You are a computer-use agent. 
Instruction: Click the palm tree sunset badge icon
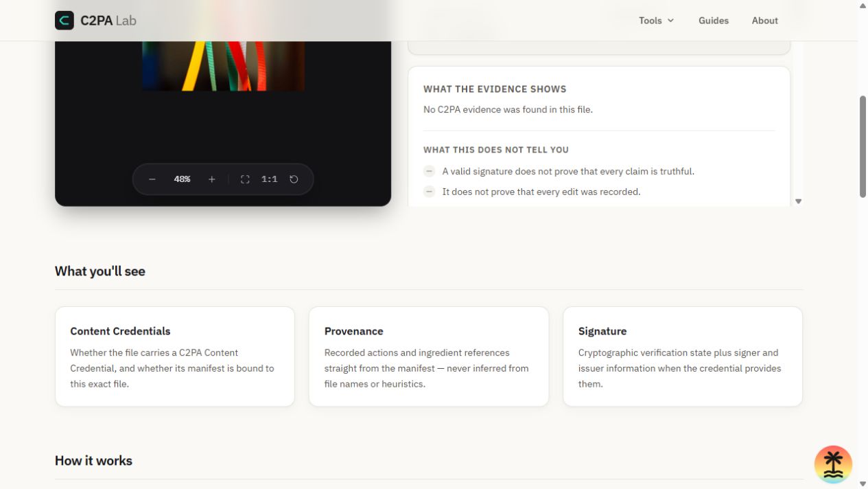point(833,464)
